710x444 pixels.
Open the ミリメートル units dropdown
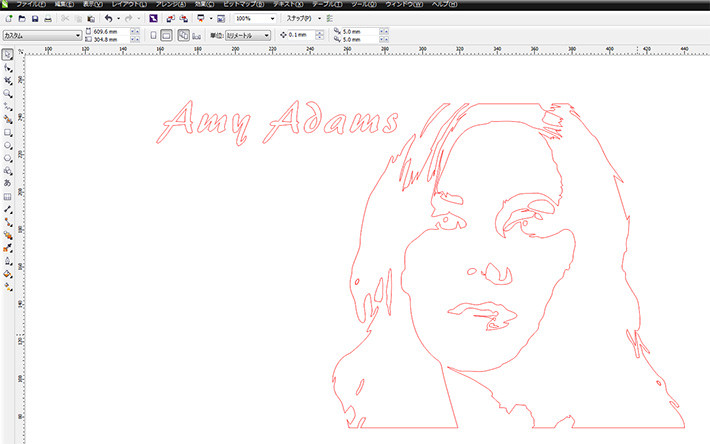click(248, 35)
